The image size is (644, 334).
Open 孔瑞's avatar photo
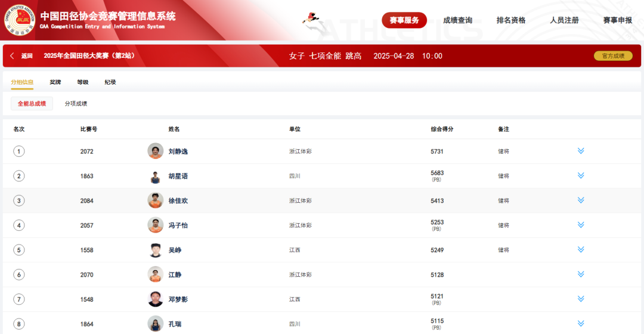155,324
